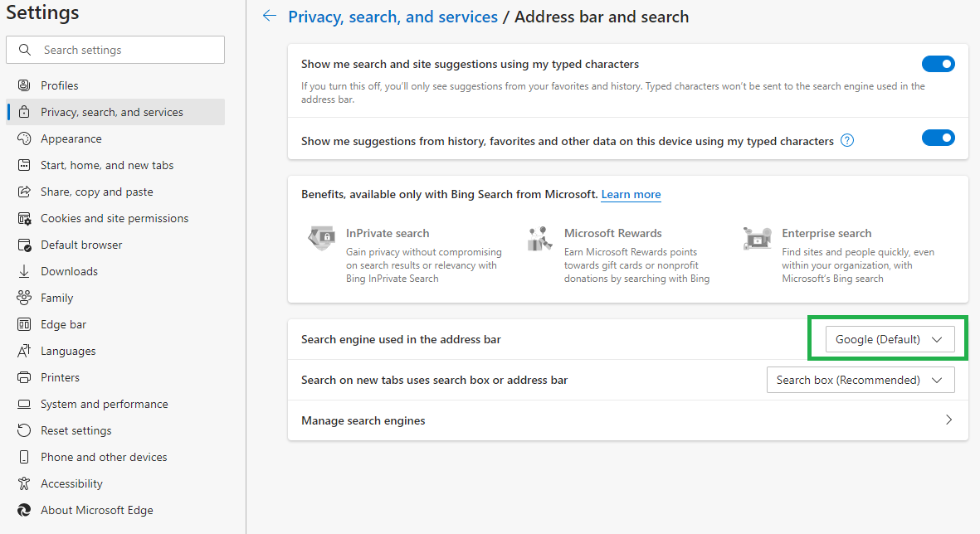Expand Manage search engines chevron
Viewport: 980px width, 534px height.
[948, 420]
